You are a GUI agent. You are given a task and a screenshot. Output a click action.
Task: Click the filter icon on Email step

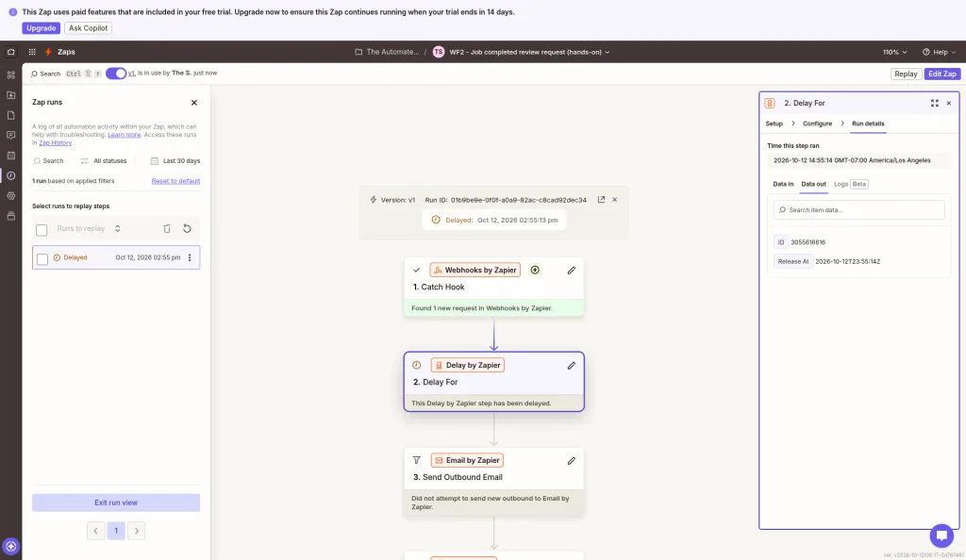click(x=416, y=460)
